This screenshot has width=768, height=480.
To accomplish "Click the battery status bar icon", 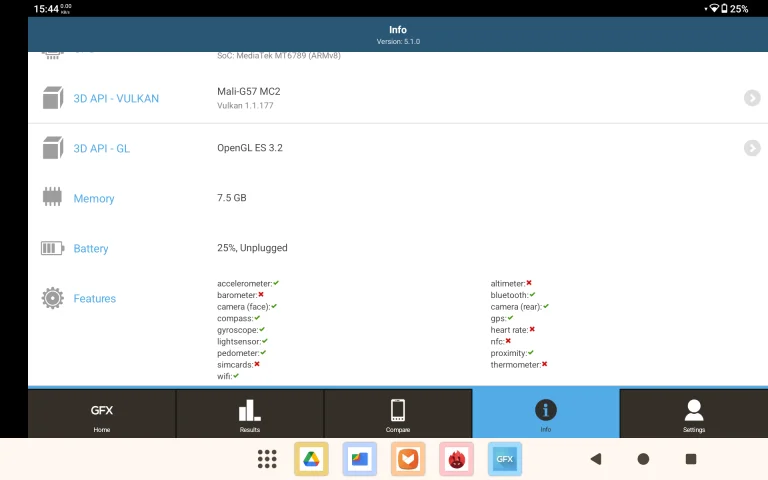I will pyautogui.click(x=724, y=8).
